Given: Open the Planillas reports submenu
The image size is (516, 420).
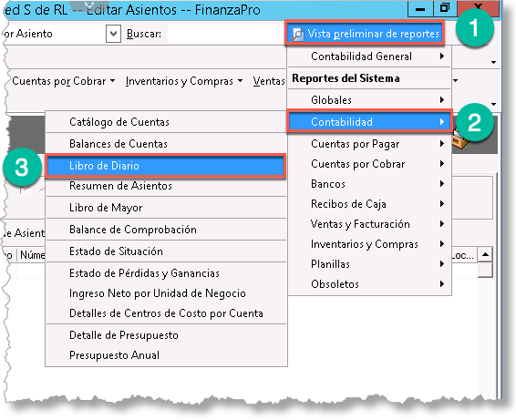Looking at the screenshot, I should [x=369, y=264].
